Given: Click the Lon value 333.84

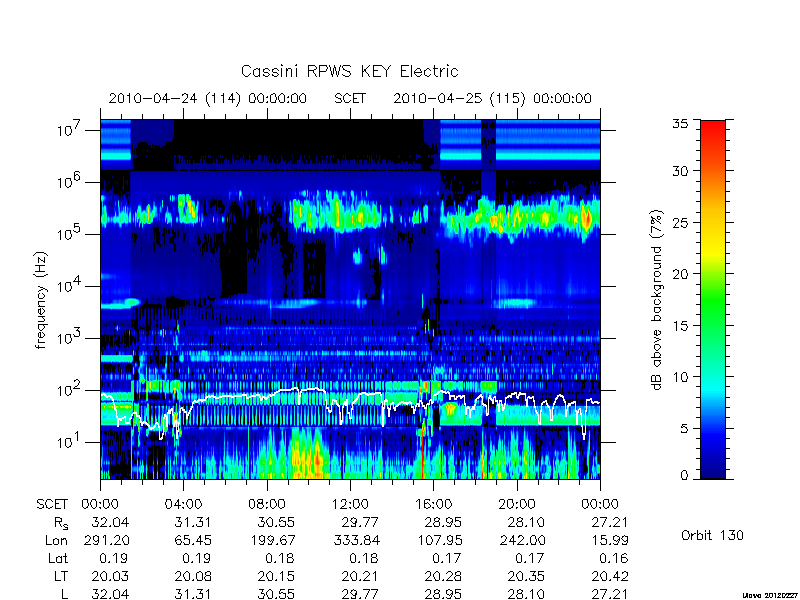Looking at the screenshot, I should coord(357,540).
